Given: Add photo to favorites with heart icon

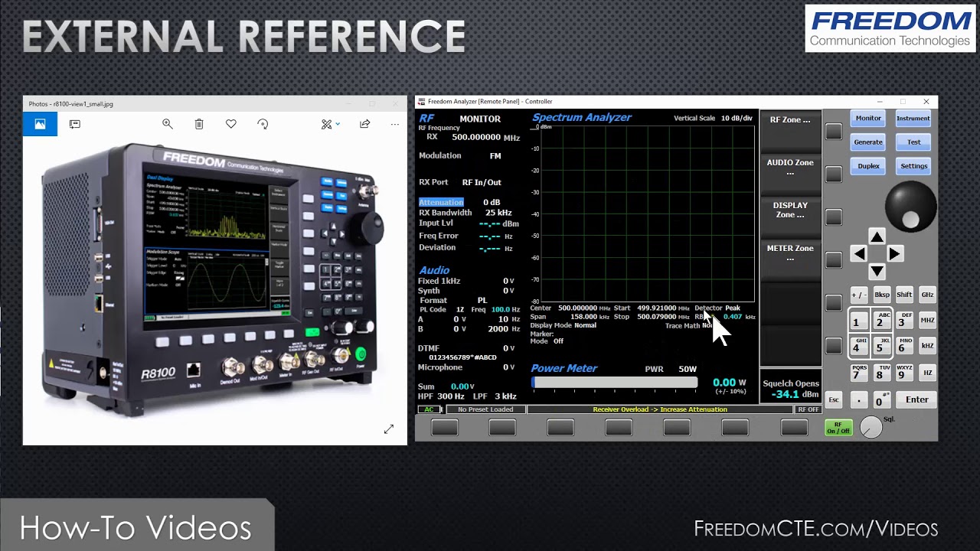Looking at the screenshot, I should pyautogui.click(x=231, y=124).
